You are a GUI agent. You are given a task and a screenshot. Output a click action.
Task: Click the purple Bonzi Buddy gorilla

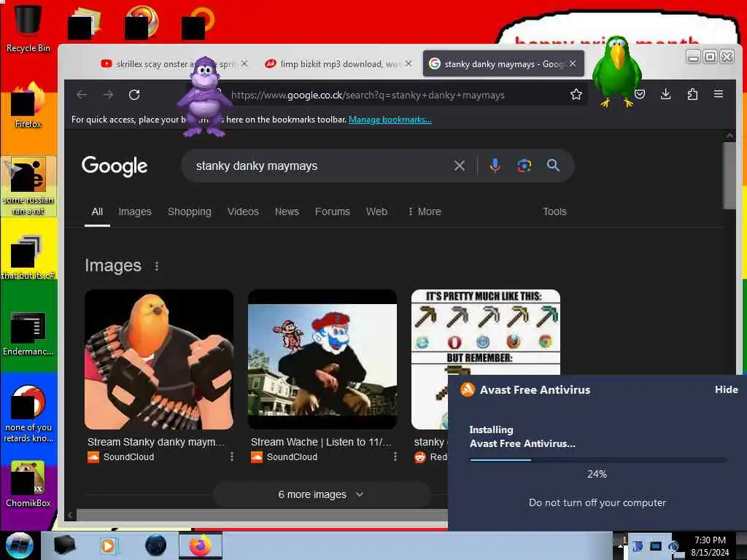[204, 98]
